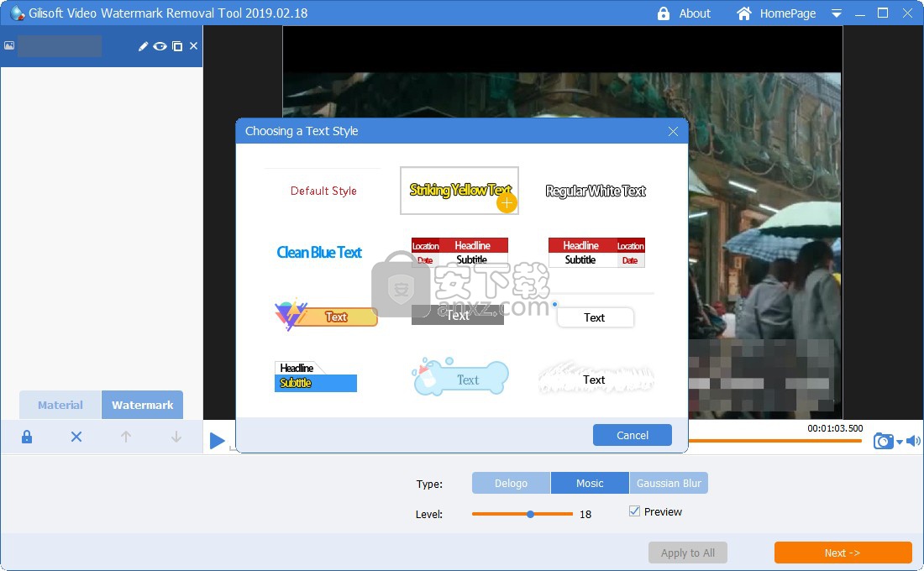This screenshot has height=571, width=924.
Task: Choose the Headline Location red banner style
Action: tap(596, 252)
